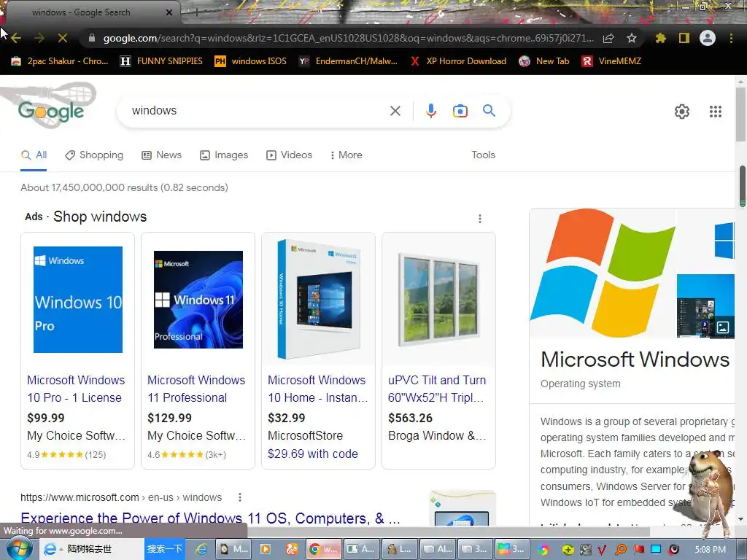Close the windows - Google Search tab
Image resolution: width=747 pixels, height=560 pixels.
click(169, 12)
